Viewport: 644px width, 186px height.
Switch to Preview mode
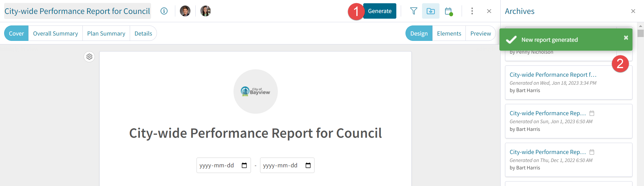[481, 33]
